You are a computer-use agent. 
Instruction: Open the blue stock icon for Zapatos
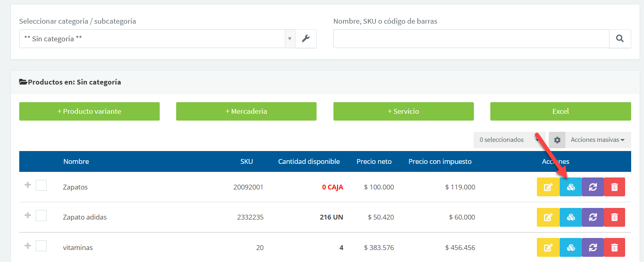[x=571, y=187]
